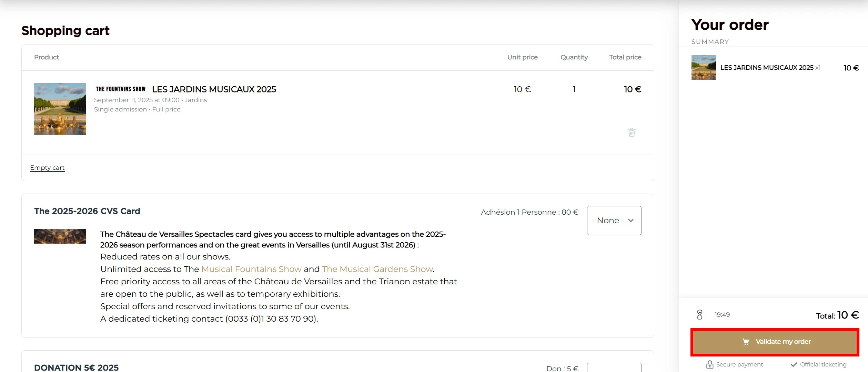The image size is (868, 372).
Task: Click the DONATION 5€ 2025 heading
Action: [x=76, y=368]
